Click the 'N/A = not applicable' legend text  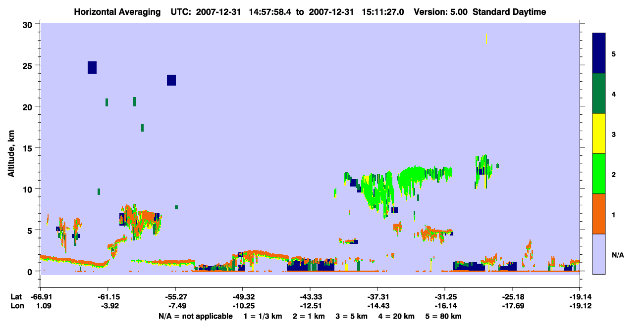(195, 316)
